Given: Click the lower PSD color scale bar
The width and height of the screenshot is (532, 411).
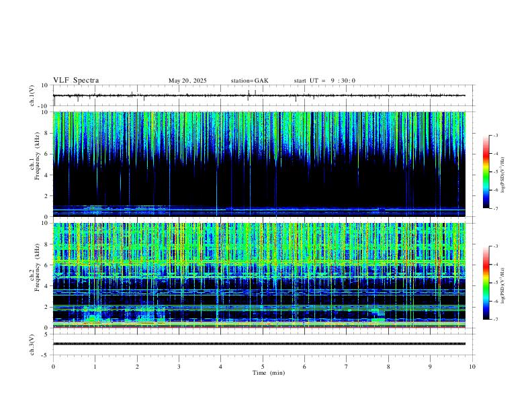Looking at the screenshot, I should click(486, 283).
